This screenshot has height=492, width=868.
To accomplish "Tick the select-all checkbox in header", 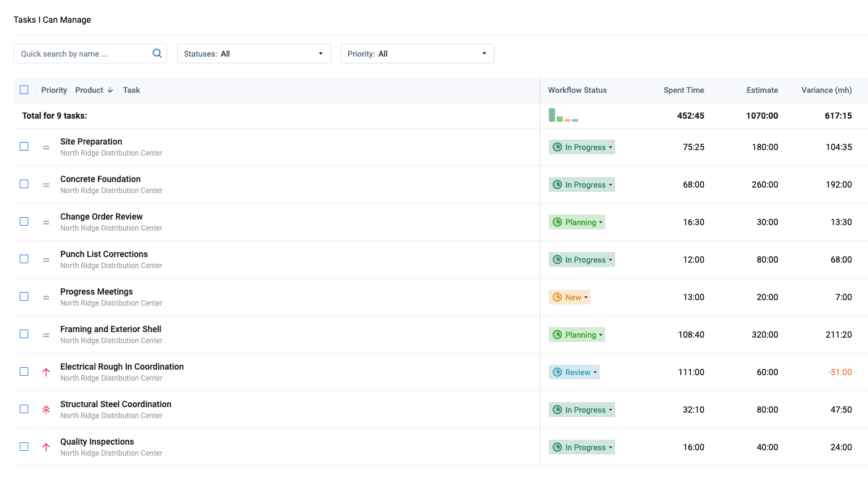I will 24,90.
